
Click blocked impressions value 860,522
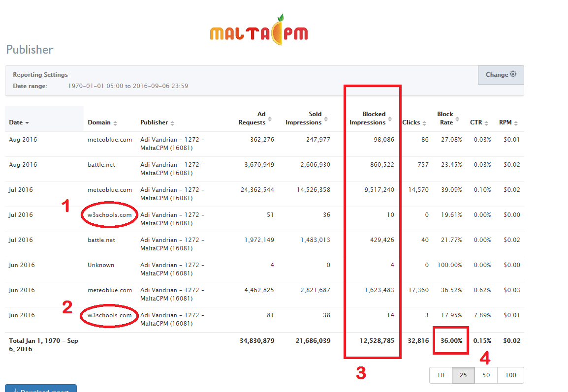tap(382, 165)
